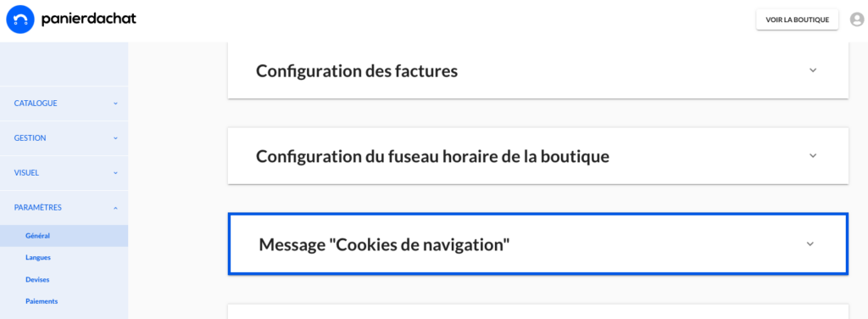Expand Configuration des factures using its chevron

tap(813, 70)
